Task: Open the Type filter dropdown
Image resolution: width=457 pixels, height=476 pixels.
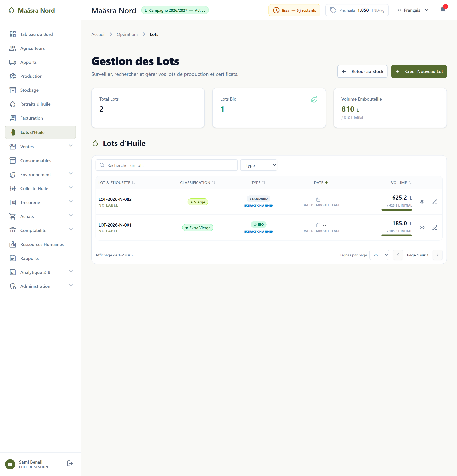Action: tap(259, 165)
